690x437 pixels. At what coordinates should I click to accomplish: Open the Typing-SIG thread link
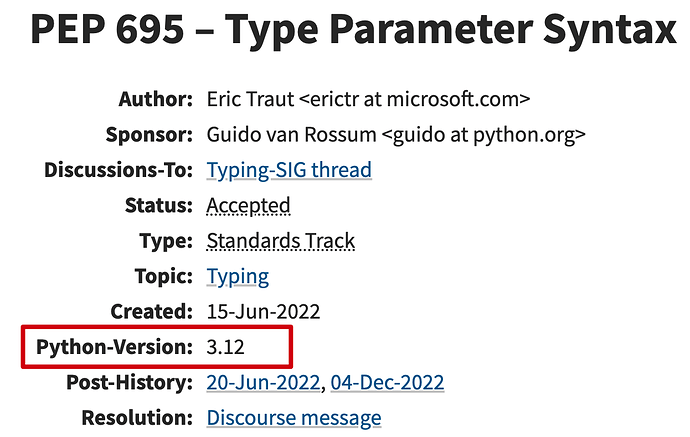(289, 170)
